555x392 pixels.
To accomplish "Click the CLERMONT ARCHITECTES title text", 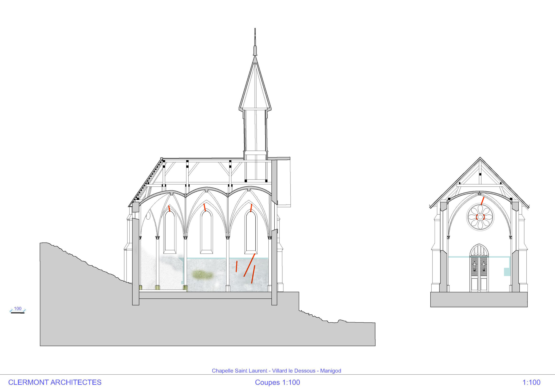I will coord(55,382).
